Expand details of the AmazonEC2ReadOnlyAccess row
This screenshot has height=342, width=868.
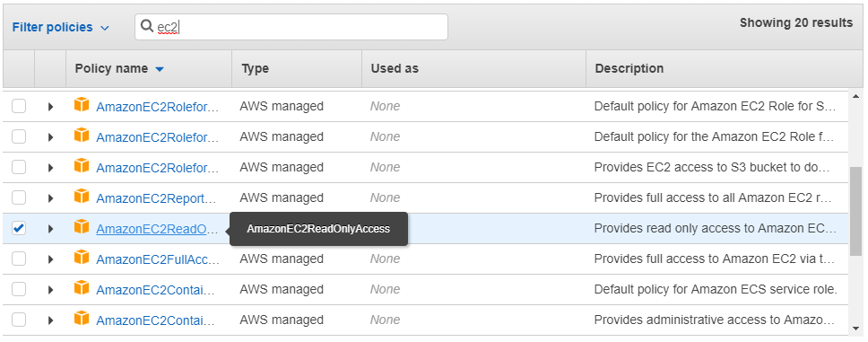[x=50, y=228]
